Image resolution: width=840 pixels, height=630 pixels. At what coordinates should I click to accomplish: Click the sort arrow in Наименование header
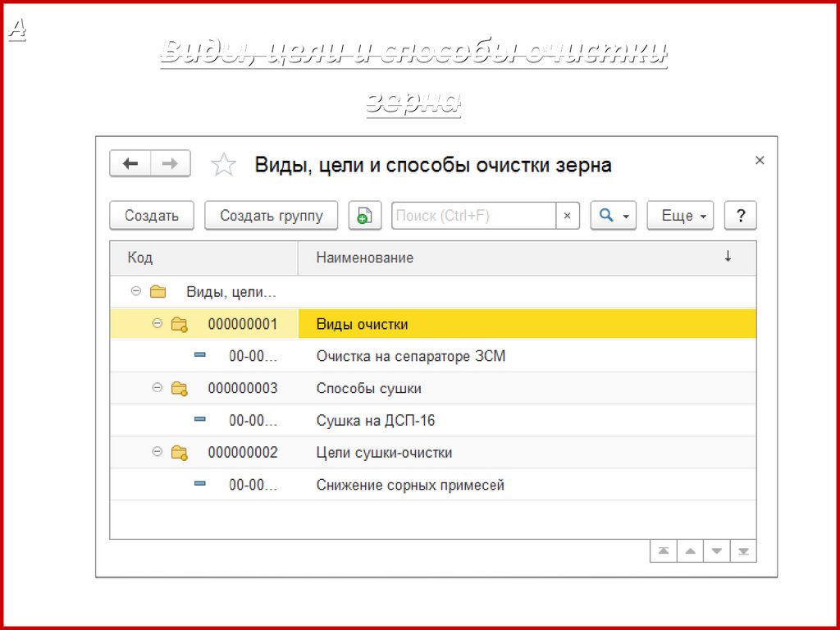point(728,257)
